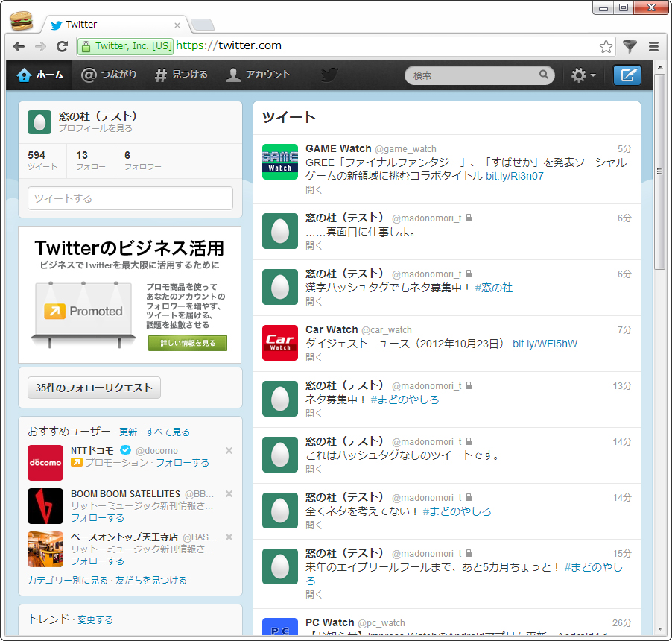The image size is (672, 641).
Task: Click the ツイートする input field
Action: coord(130,198)
